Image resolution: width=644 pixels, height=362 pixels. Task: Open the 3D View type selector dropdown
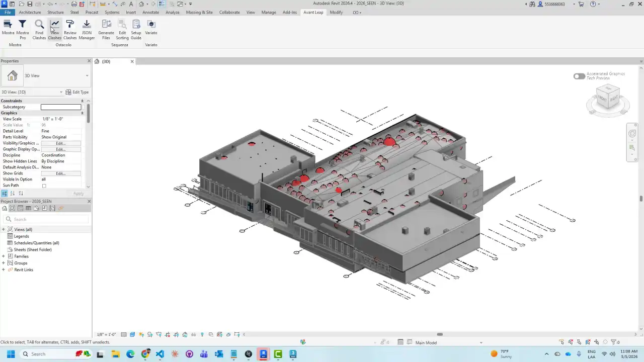coord(45,76)
